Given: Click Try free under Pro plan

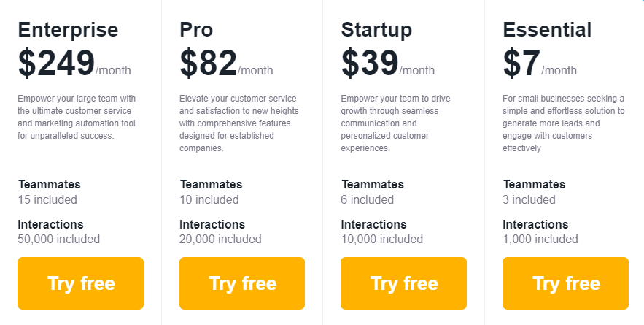Looking at the screenshot, I should pyautogui.click(x=242, y=283).
